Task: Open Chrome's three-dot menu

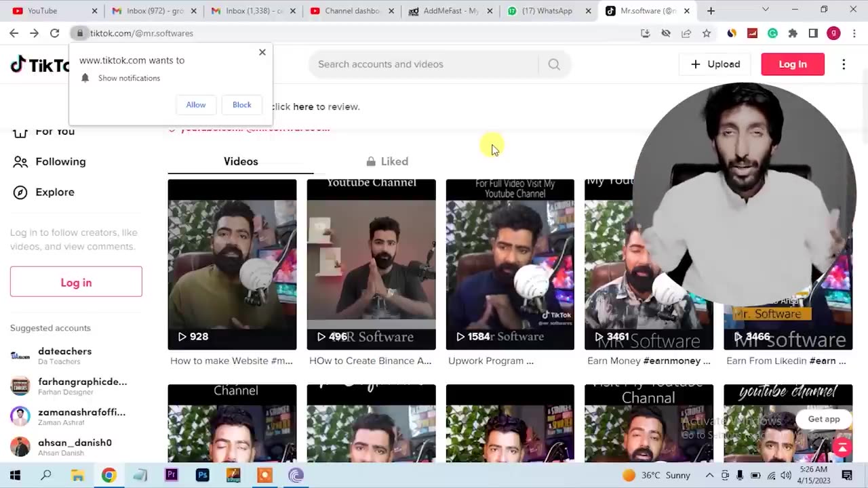Action: click(x=854, y=33)
